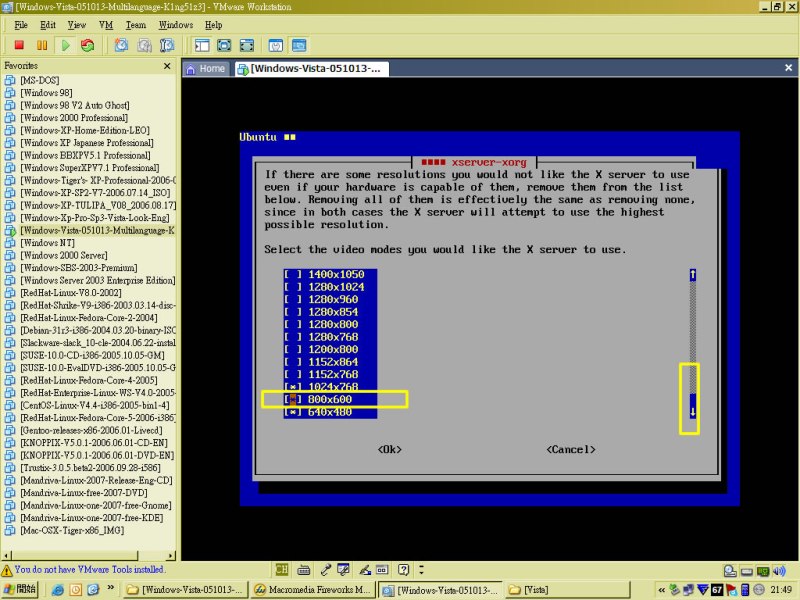Select the Windows-Vista-051013 VM tab

(312, 69)
